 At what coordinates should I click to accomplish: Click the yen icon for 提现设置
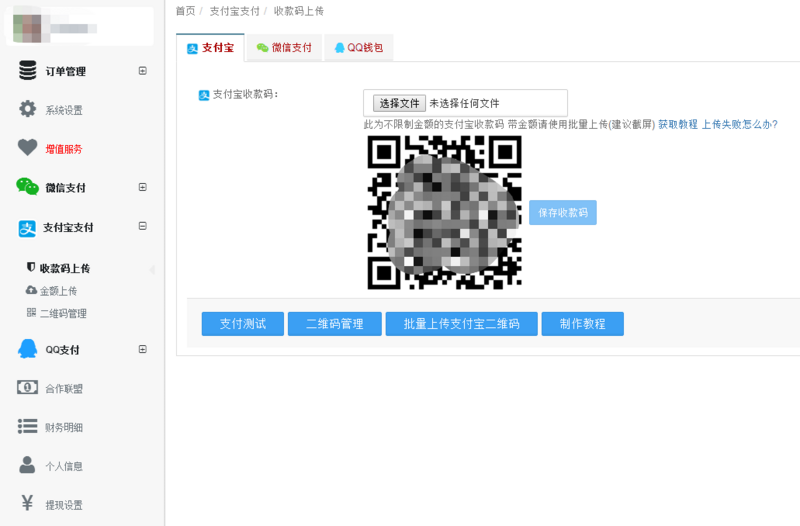coord(28,503)
